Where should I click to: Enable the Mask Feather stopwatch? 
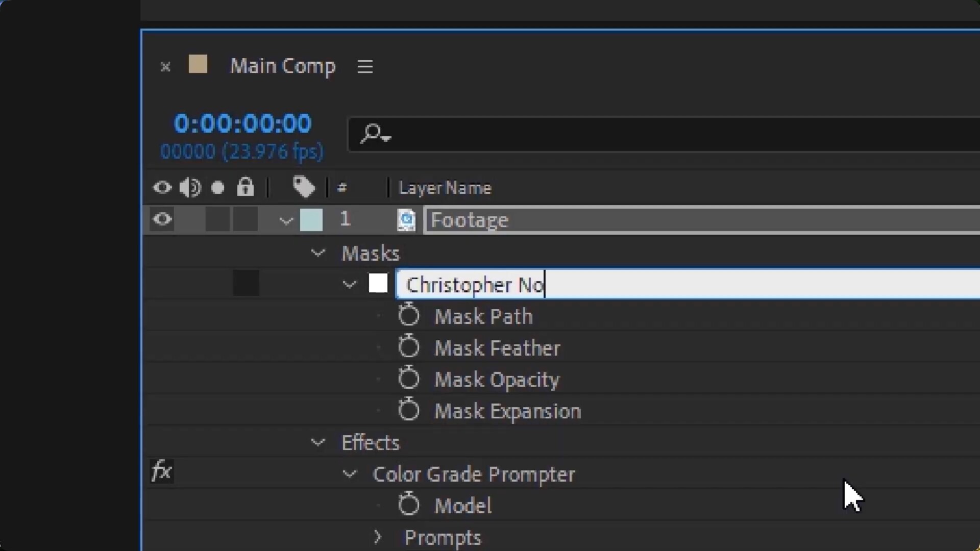point(409,347)
